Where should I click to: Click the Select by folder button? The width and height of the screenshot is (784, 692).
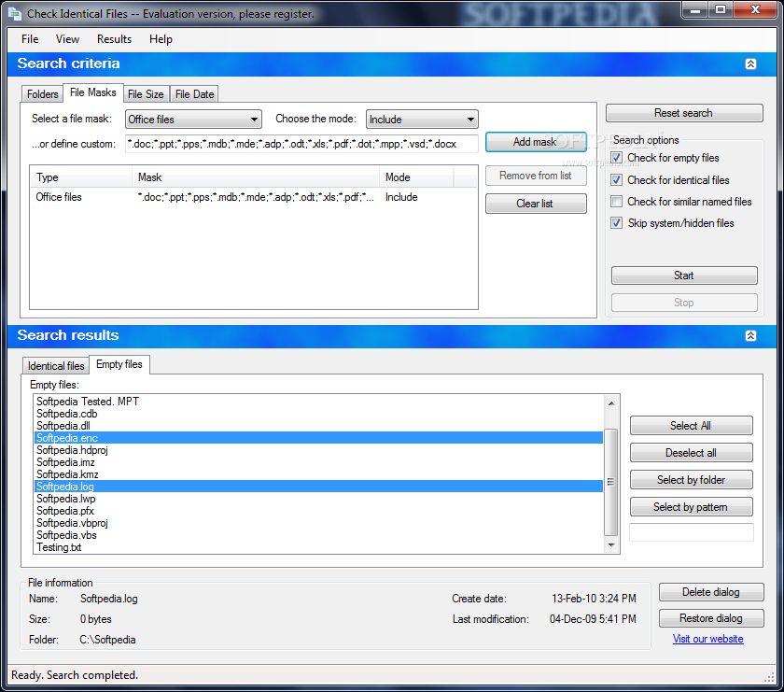click(691, 480)
